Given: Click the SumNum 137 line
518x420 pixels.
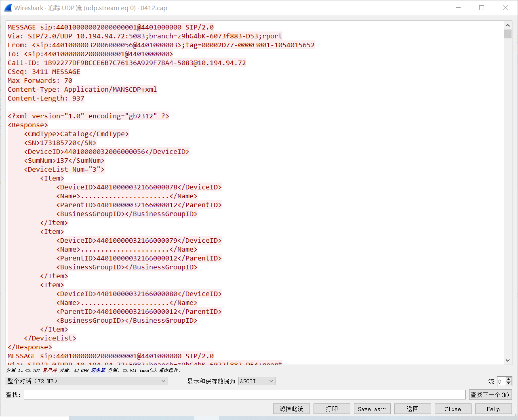Looking at the screenshot, I should [64, 160].
